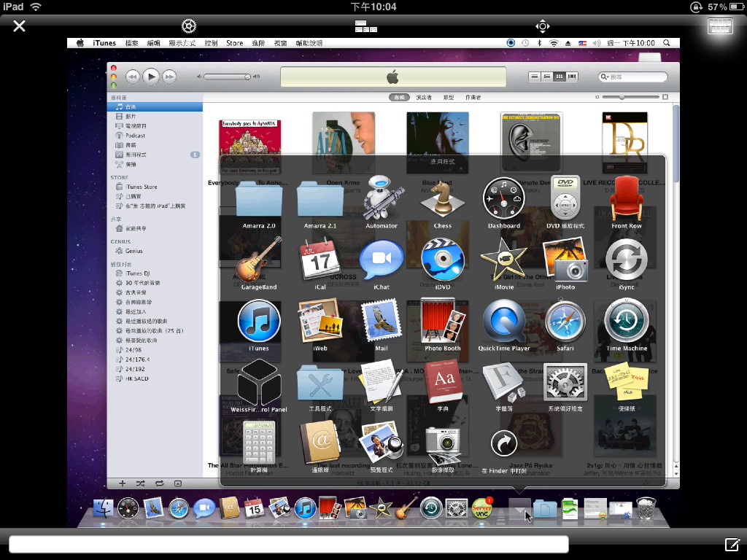
Task: Open Dashboard in the applications stack grid
Action: [x=503, y=198]
